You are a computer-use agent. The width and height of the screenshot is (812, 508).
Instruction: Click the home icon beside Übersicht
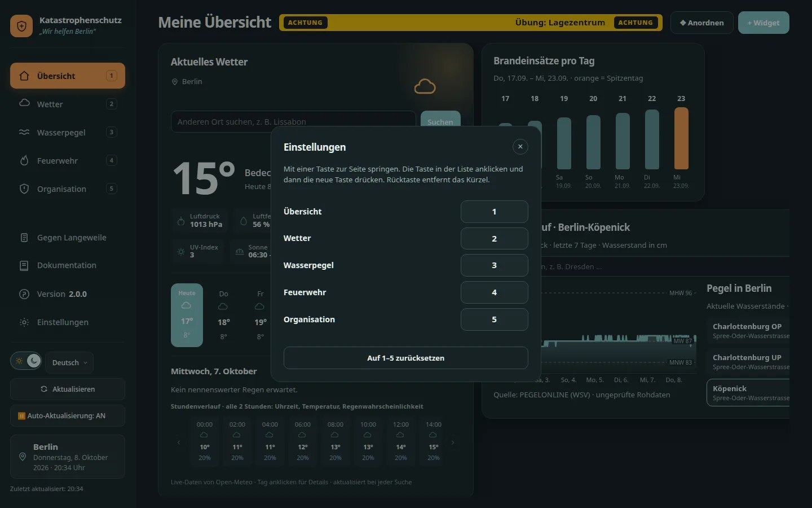click(x=24, y=76)
